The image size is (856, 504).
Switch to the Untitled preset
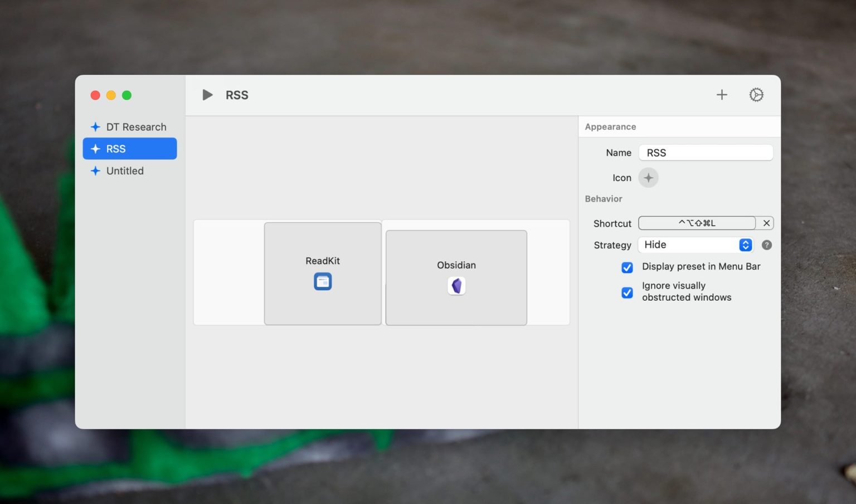coord(124,171)
